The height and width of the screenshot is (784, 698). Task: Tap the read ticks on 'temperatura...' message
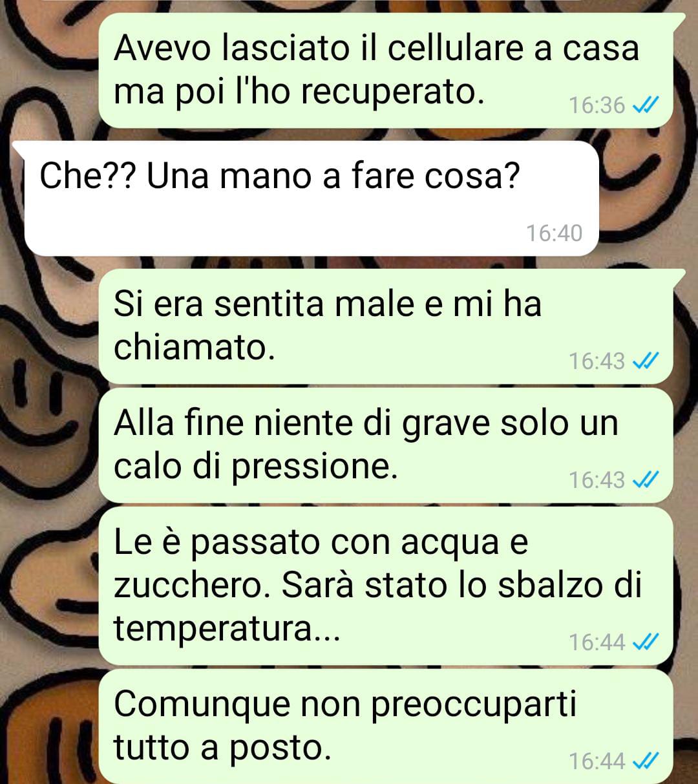646,642
